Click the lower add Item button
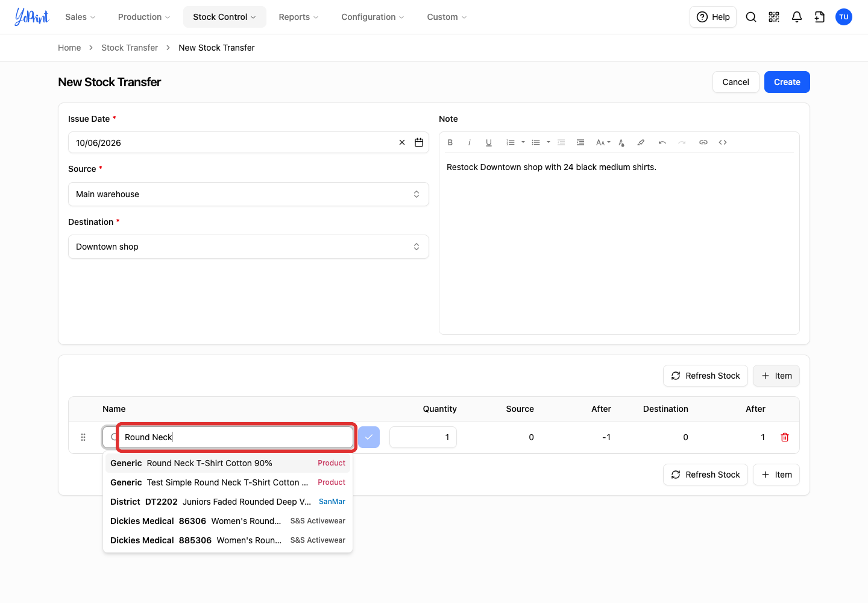868x603 pixels. click(776, 475)
